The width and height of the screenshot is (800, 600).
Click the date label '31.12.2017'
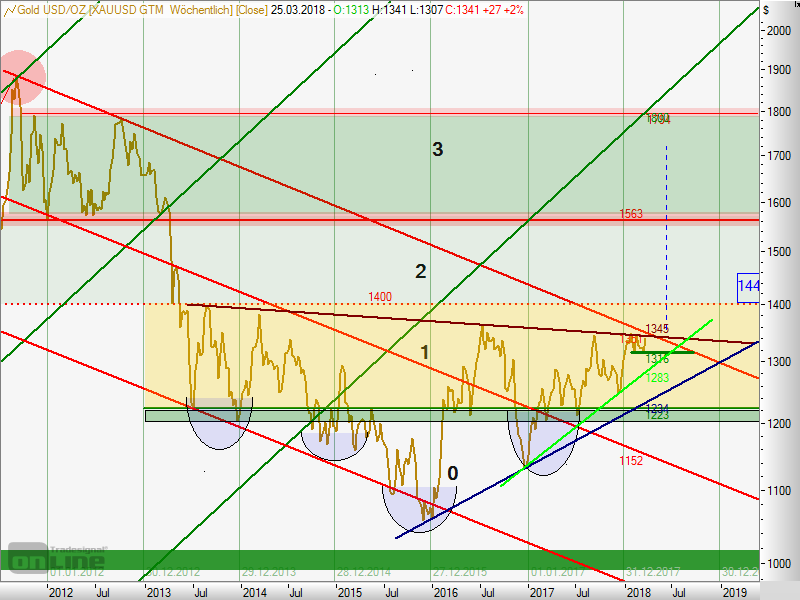coord(653,572)
